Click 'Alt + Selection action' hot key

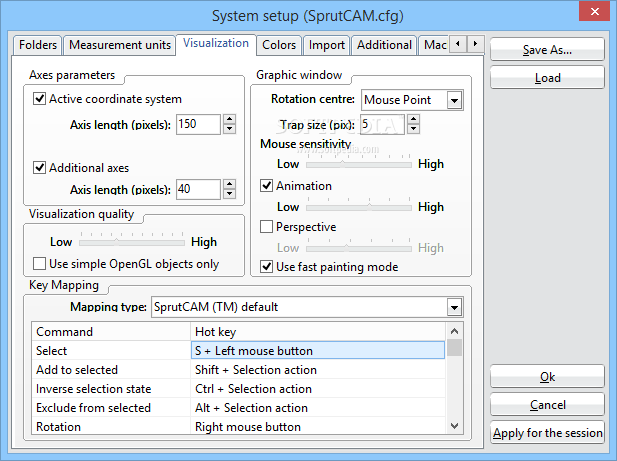(318, 408)
